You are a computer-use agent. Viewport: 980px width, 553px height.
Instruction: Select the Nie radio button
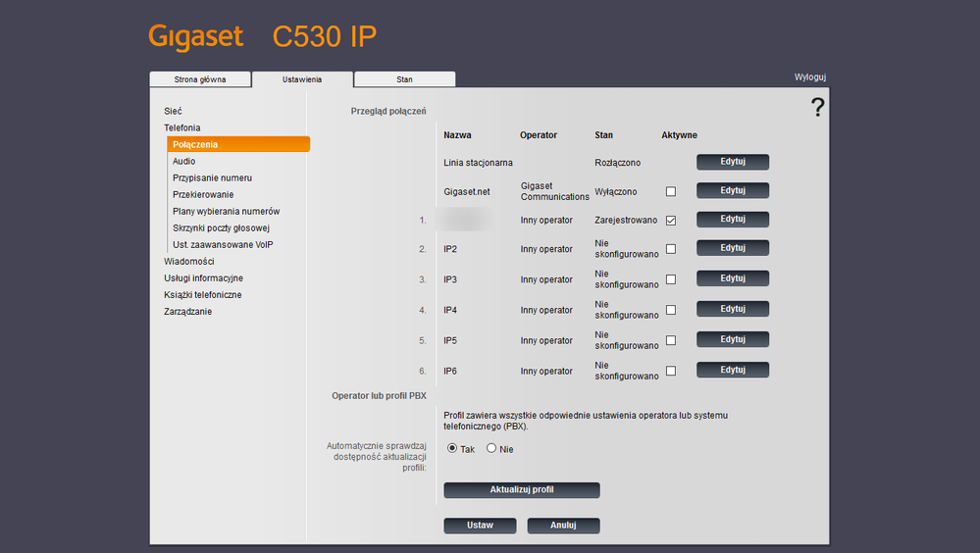point(491,449)
